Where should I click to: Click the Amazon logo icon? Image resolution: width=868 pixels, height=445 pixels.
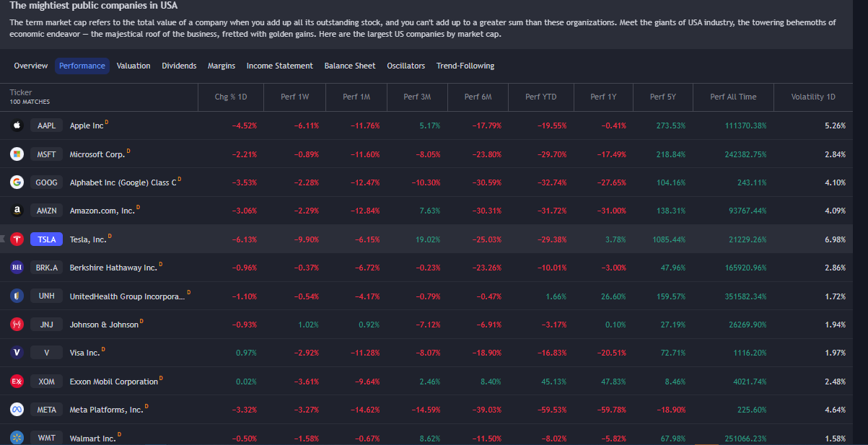tap(17, 211)
